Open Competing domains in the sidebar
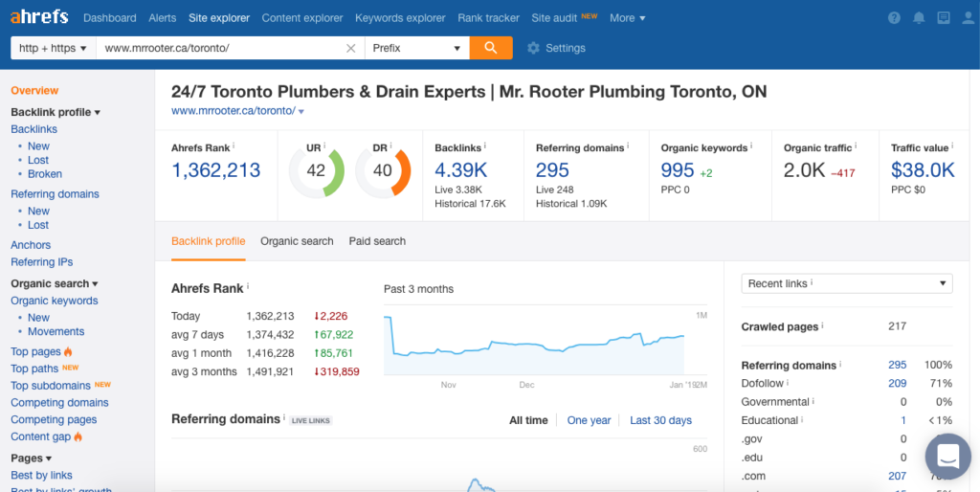The width and height of the screenshot is (980, 492). 59,403
